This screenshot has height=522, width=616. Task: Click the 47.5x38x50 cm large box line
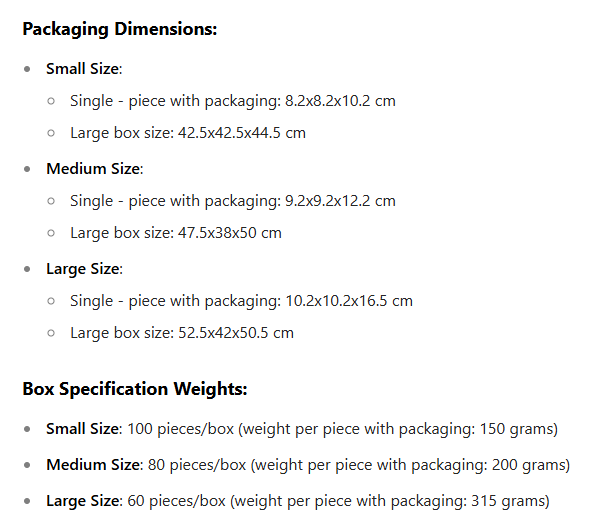(x=176, y=233)
